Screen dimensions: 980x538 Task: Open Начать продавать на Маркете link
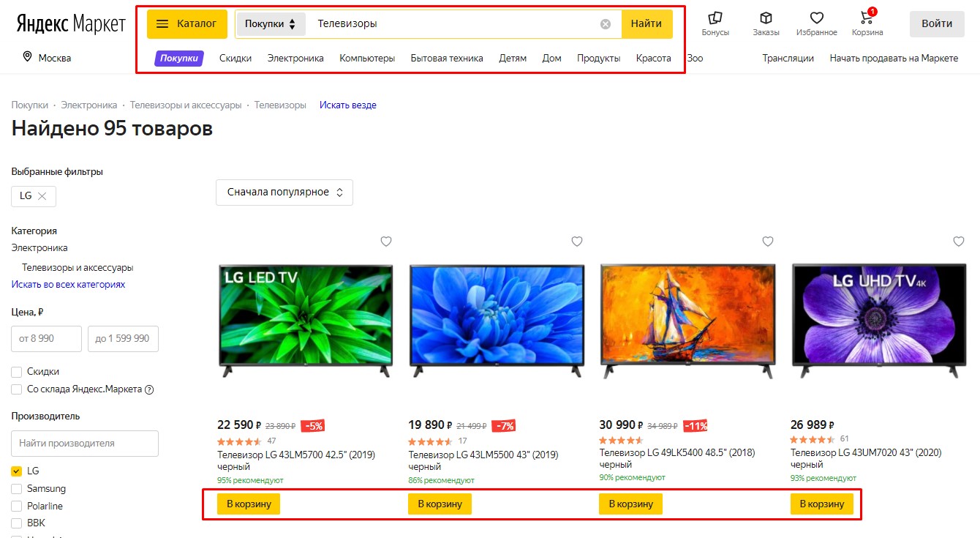[894, 59]
